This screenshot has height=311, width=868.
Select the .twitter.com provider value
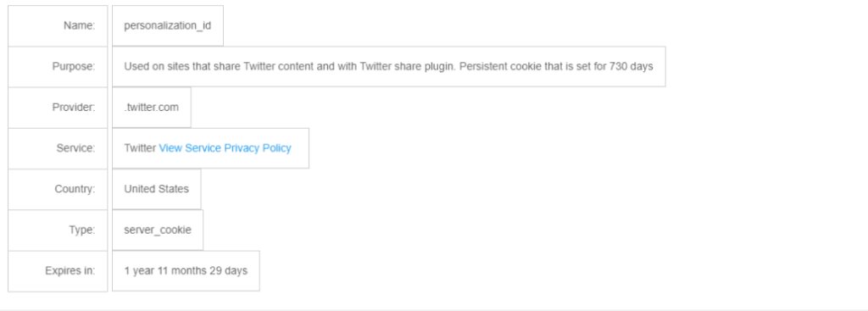[x=152, y=108]
